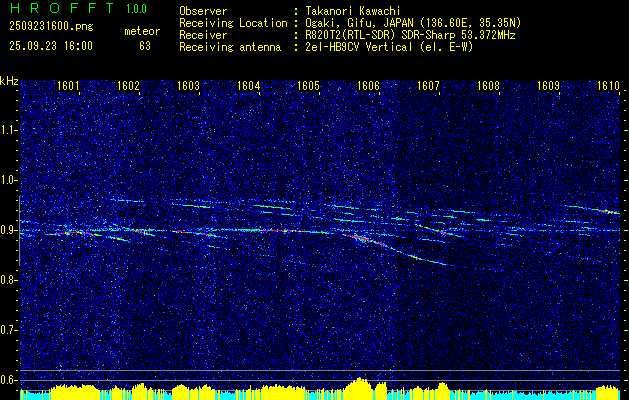Click the Observer field label

point(203,11)
